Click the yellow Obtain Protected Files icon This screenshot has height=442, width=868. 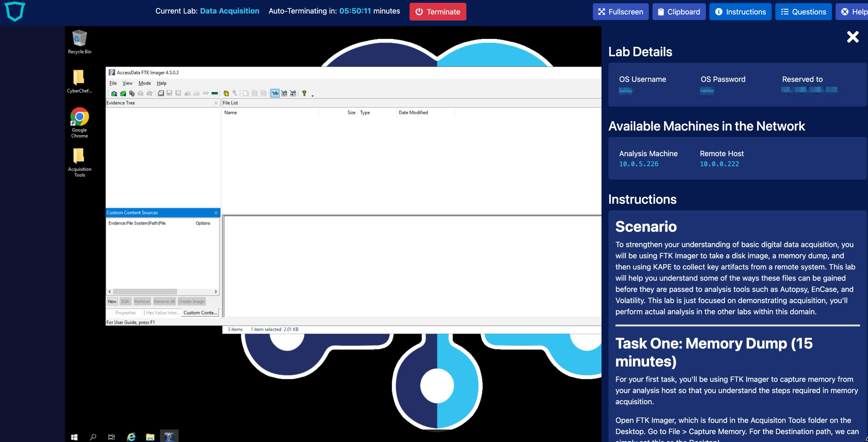click(226, 93)
